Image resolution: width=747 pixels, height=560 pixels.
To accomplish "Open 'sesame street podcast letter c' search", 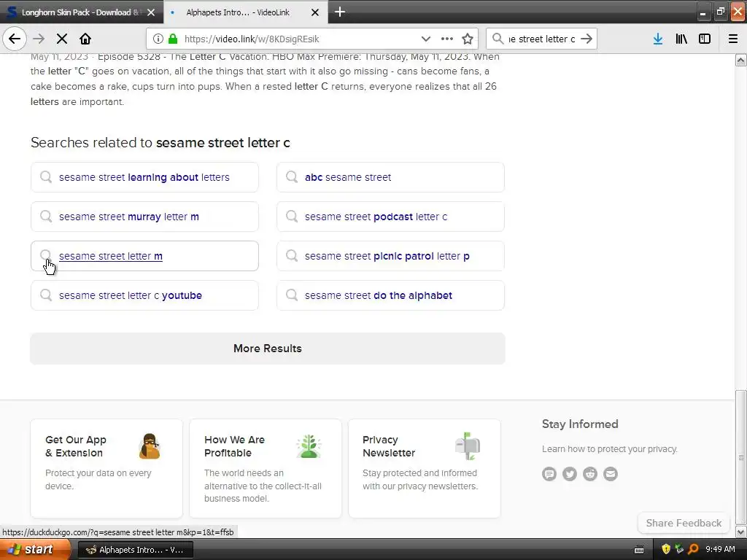I will [391, 217].
